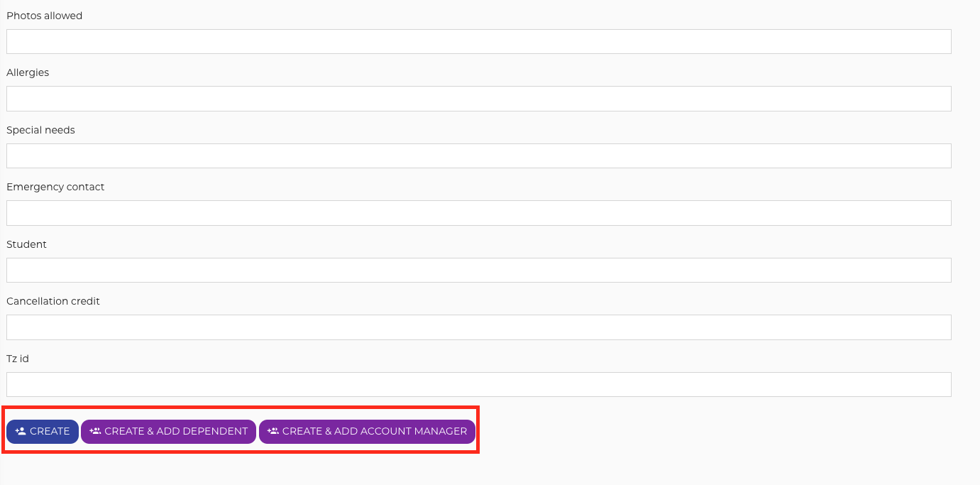
Task: Select the Special needs input box
Action: click(x=479, y=156)
